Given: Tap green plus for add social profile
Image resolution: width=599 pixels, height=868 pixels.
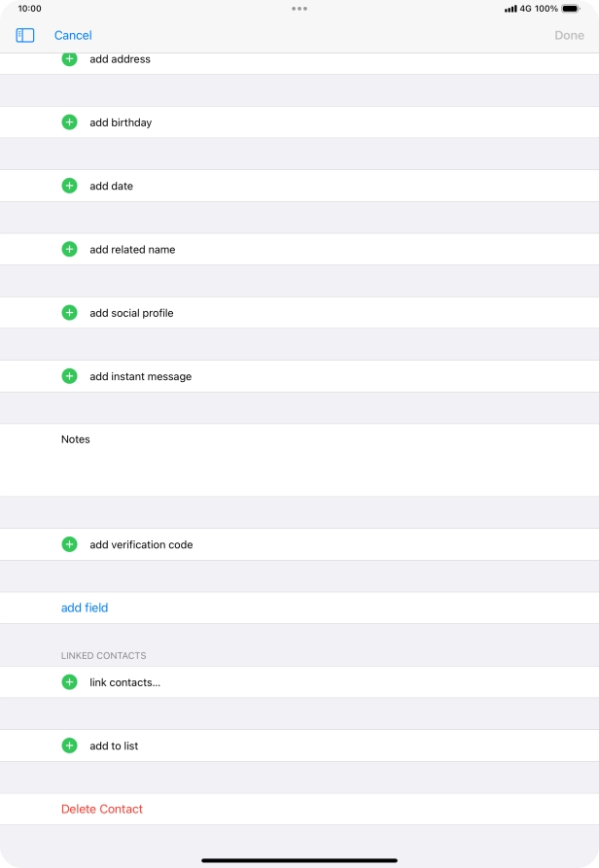Looking at the screenshot, I should [x=69, y=312].
